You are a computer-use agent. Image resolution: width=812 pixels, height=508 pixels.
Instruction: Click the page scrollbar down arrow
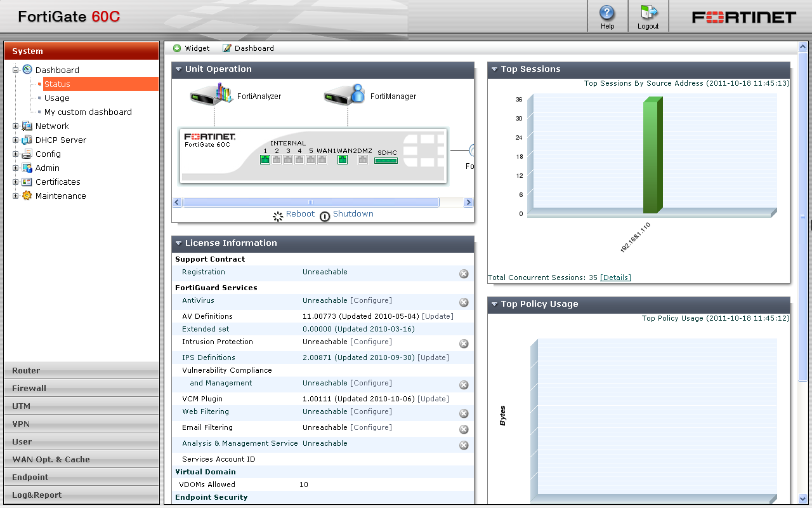pos(802,498)
